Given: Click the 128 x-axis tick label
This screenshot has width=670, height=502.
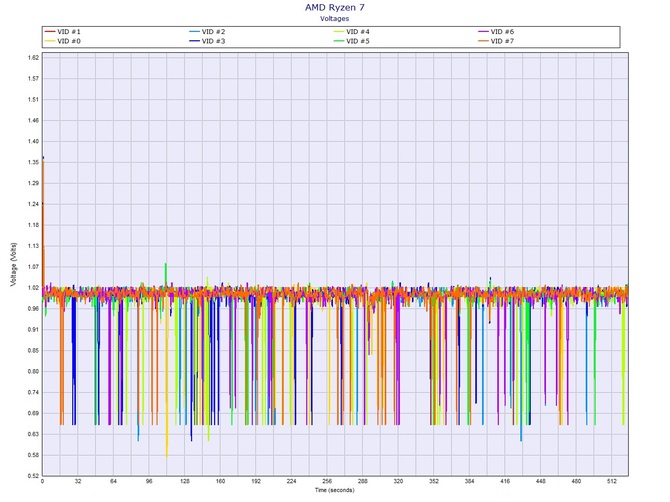Looking at the screenshot, I should point(185,481).
